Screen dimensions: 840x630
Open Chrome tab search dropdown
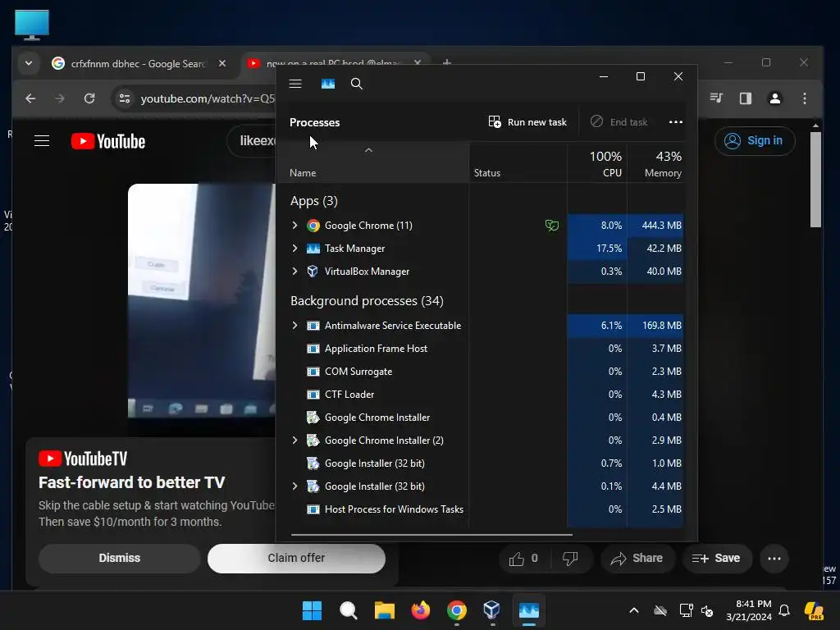tap(29, 63)
